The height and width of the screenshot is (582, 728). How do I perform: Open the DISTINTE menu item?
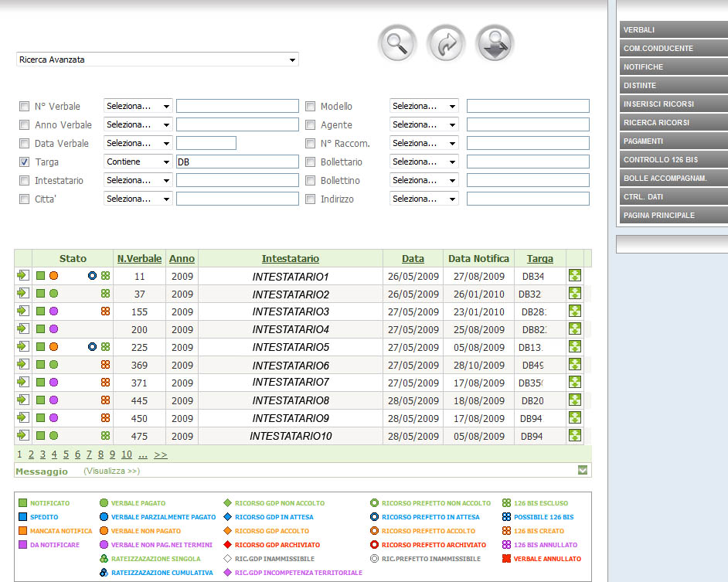pos(674,86)
